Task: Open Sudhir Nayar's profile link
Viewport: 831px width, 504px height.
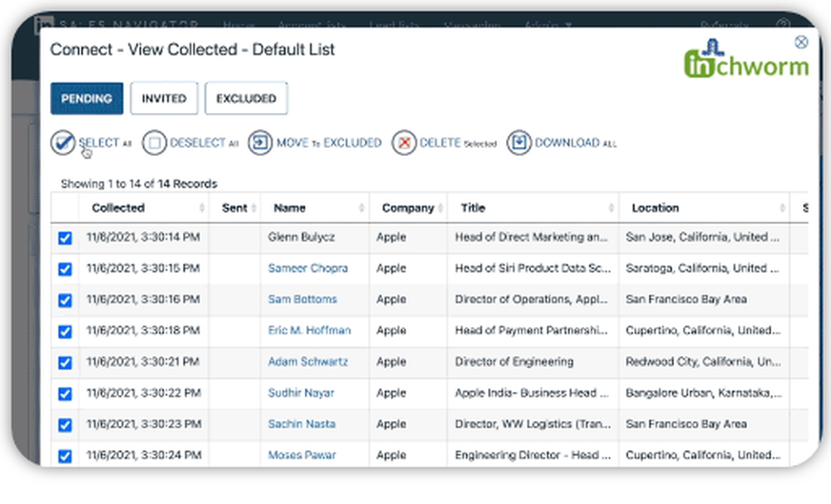Action: [301, 393]
